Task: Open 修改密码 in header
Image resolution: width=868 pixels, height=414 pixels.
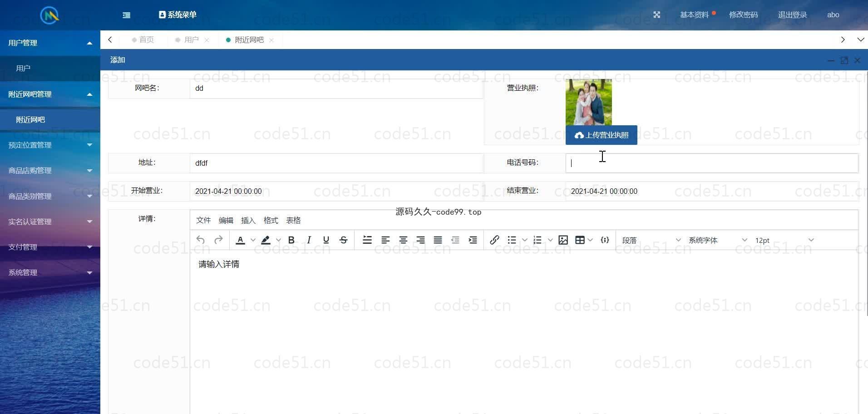Action: pyautogui.click(x=744, y=15)
